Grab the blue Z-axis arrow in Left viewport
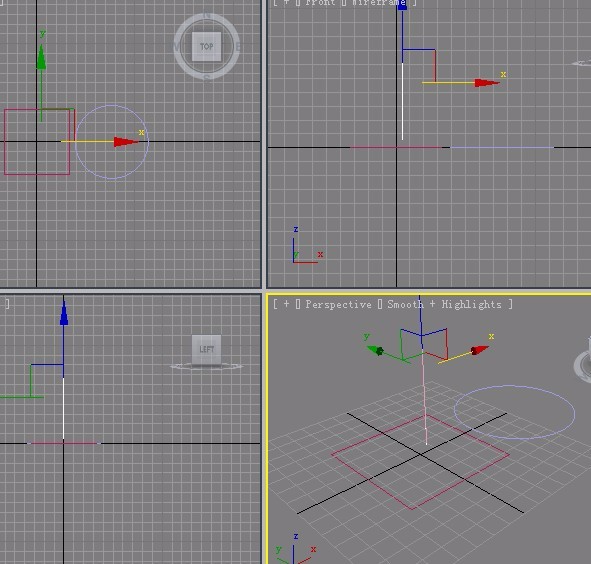This screenshot has height=564, width=591. click(x=64, y=313)
